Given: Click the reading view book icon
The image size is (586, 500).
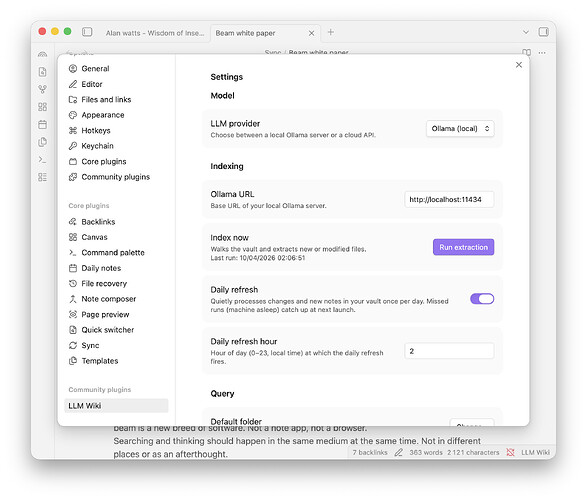Looking at the screenshot, I should pos(526,52).
